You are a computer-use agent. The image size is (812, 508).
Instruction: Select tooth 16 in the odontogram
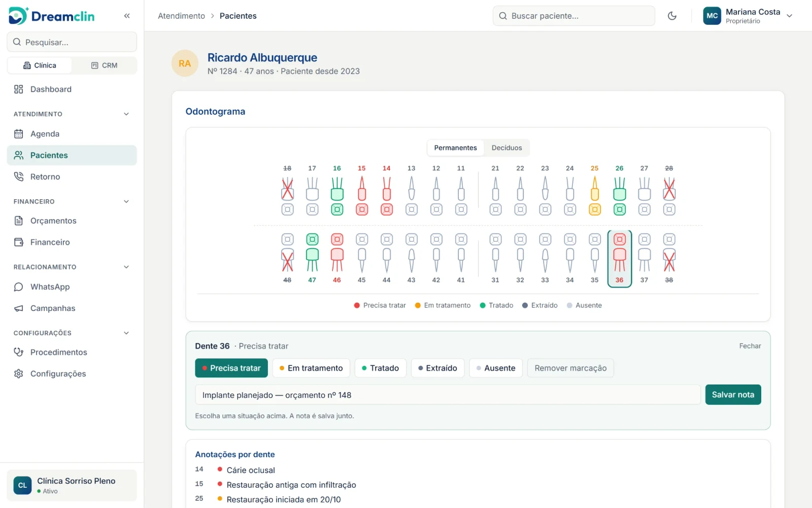[x=337, y=190]
